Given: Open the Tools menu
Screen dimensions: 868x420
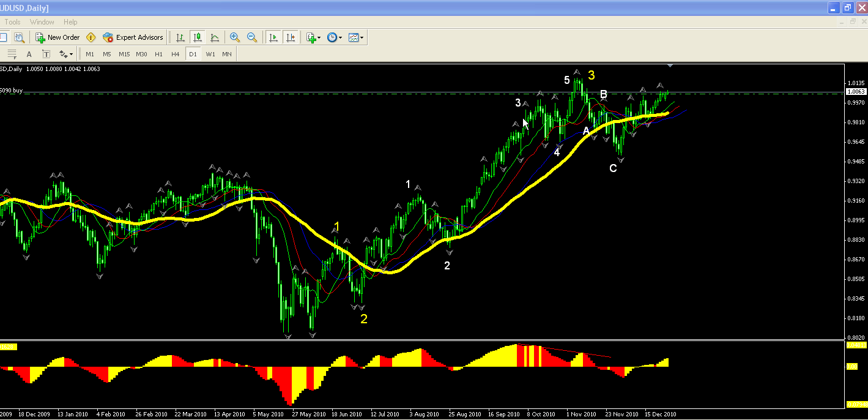Looking at the screenshot, I should coord(13,22).
